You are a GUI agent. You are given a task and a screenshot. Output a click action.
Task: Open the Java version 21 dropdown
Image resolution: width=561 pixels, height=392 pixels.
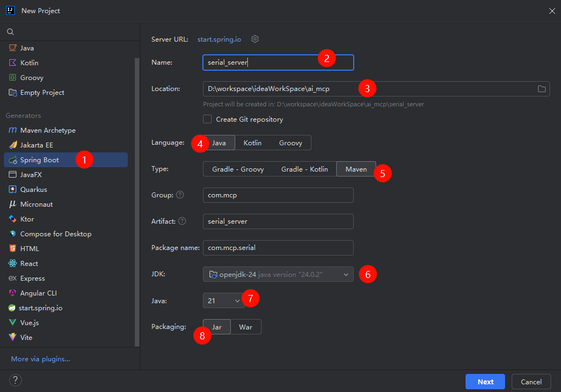pyautogui.click(x=224, y=300)
